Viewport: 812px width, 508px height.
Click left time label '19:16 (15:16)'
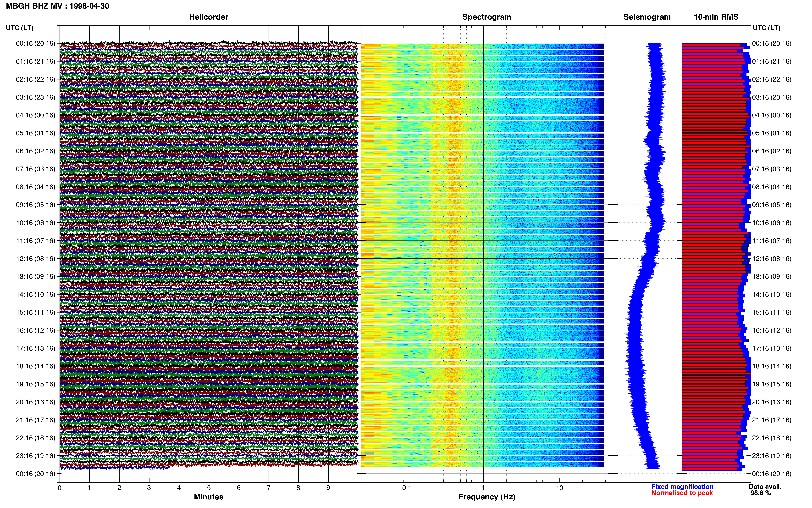pyautogui.click(x=36, y=384)
